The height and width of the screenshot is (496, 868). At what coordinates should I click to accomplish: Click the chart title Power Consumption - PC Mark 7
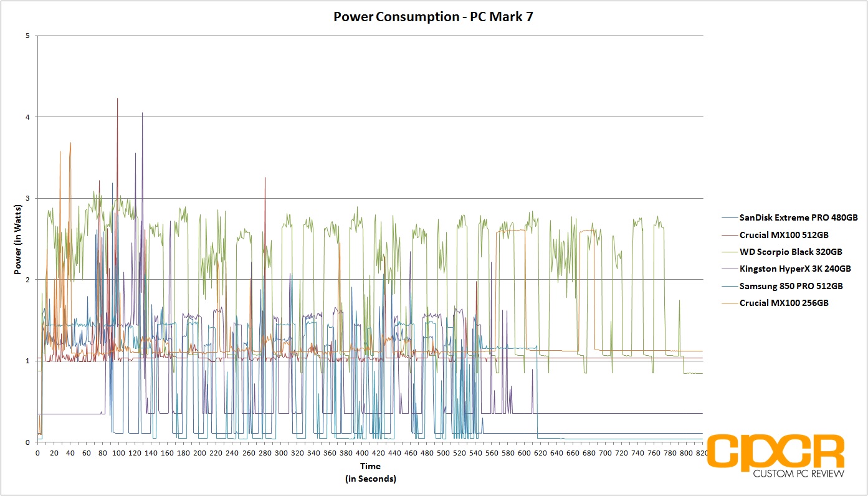pyautogui.click(x=433, y=17)
